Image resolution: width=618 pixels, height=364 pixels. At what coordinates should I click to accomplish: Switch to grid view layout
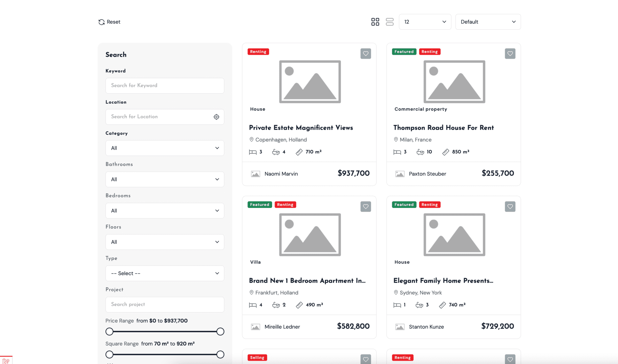coord(375,22)
